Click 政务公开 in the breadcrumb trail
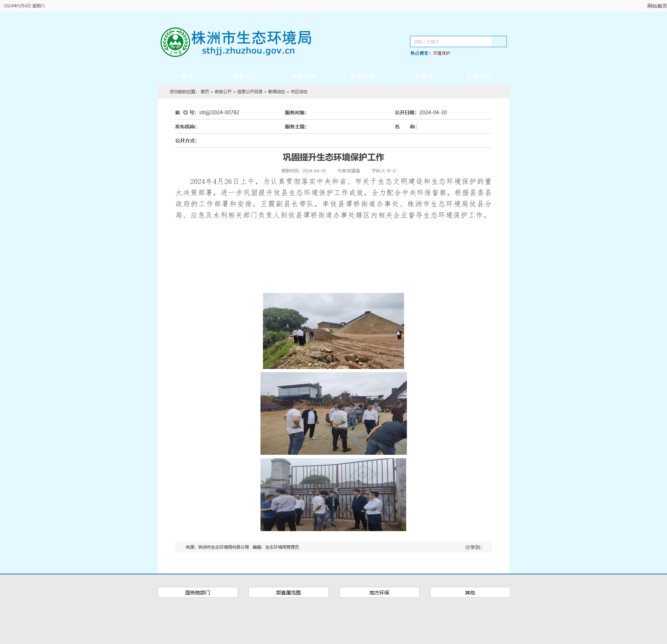This screenshot has width=667, height=644. click(x=223, y=92)
